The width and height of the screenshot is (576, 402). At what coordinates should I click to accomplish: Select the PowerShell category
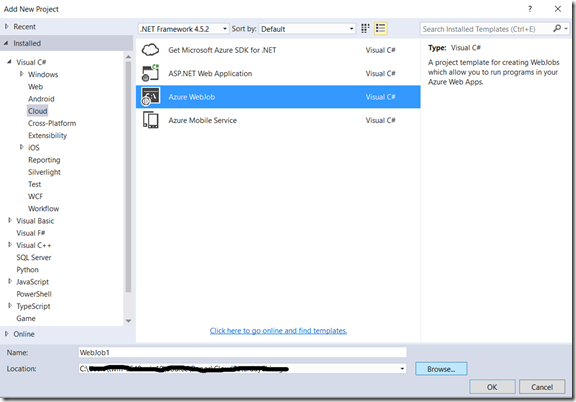[34, 294]
